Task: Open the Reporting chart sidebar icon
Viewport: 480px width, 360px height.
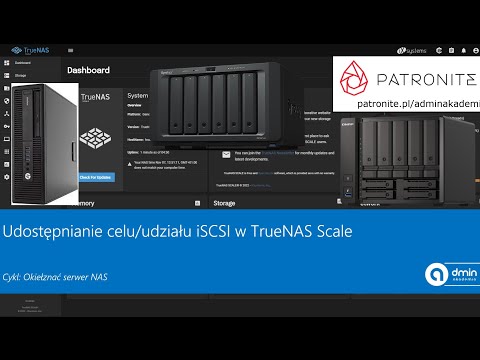Action: (7, 164)
